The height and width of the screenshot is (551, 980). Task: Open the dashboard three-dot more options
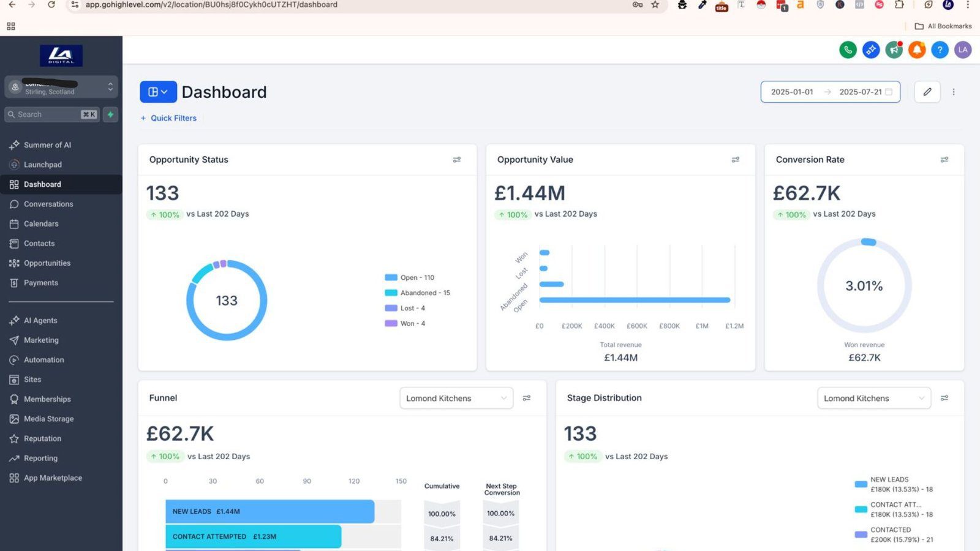point(953,92)
